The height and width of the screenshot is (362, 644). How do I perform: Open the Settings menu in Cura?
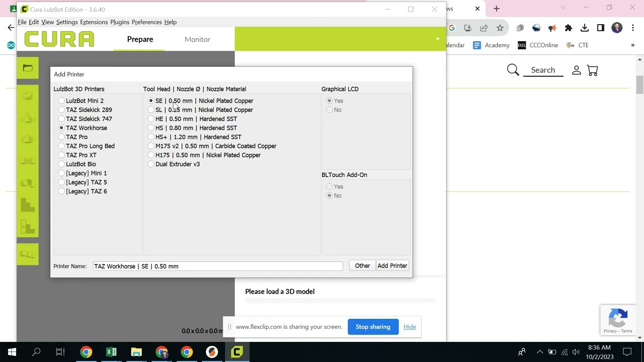[x=67, y=22]
